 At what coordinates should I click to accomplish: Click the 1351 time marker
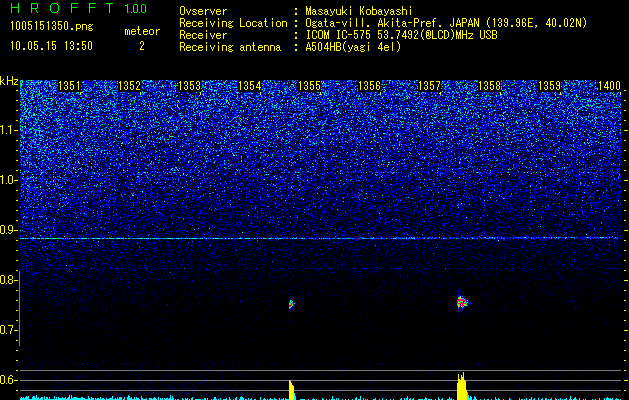[69, 86]
